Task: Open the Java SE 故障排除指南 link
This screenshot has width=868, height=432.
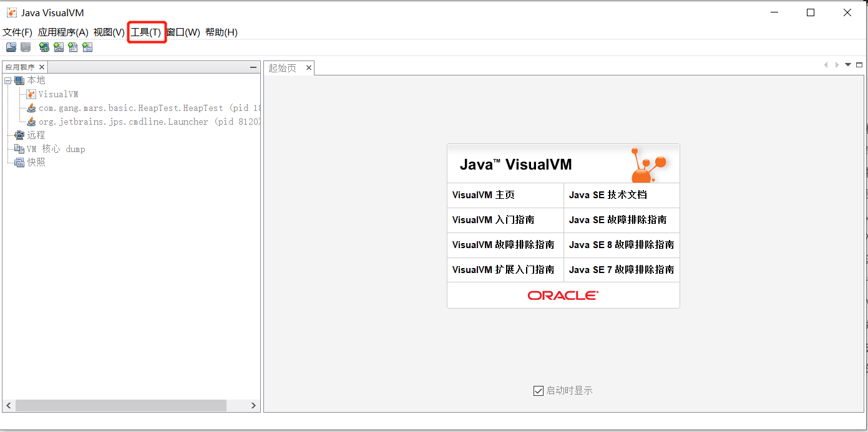Action: pyautogui.click(x=618, y=220)
